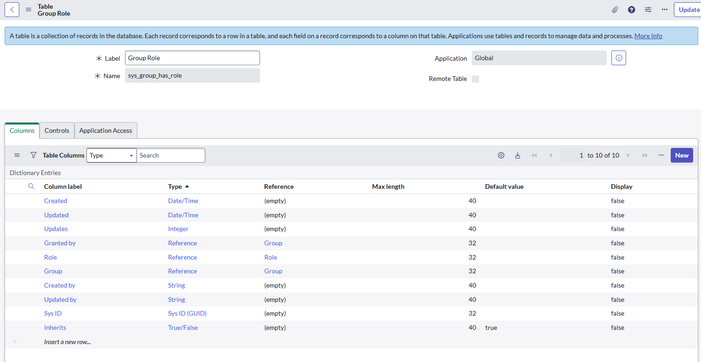Click the plus icon to insert row
The image size is (701, 362).
pos(15,341)
